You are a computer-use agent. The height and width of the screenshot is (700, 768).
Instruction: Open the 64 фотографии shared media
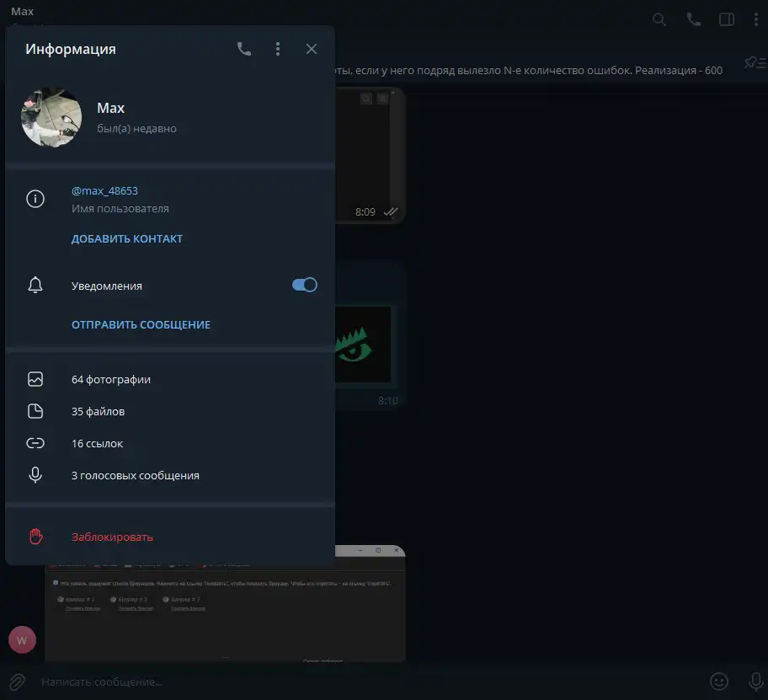(x=111, y=380)
